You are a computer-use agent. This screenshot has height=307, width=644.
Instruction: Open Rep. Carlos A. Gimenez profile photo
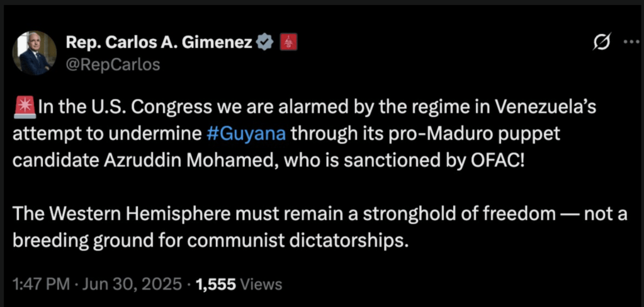pyautogui.click(x=33, y=53)
